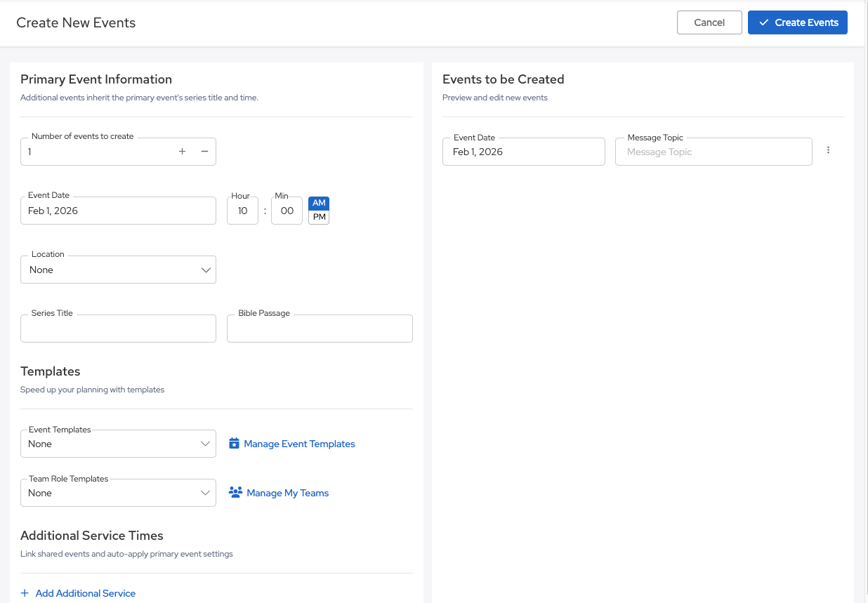Cancel creating new events
Viewport: 868px width, 603px height.
point(709,22)
